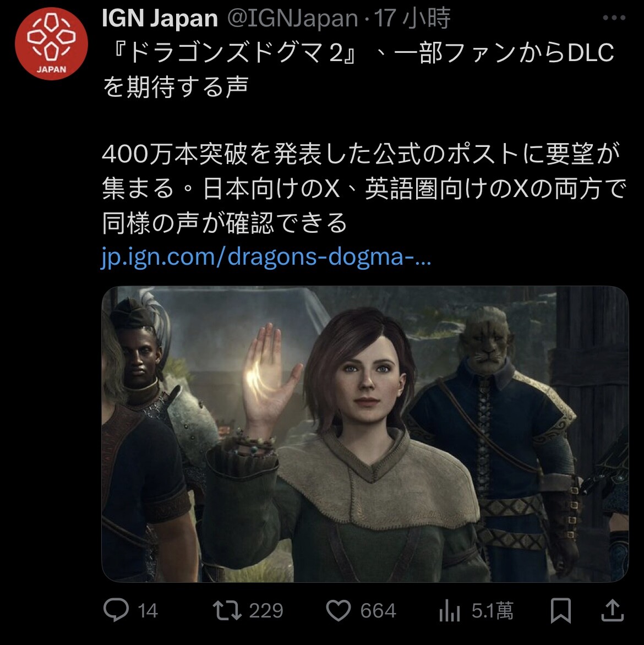Viewport: 644px width, 645px height.
Task: Like the post with the heart icon
Action: point(339,610)
